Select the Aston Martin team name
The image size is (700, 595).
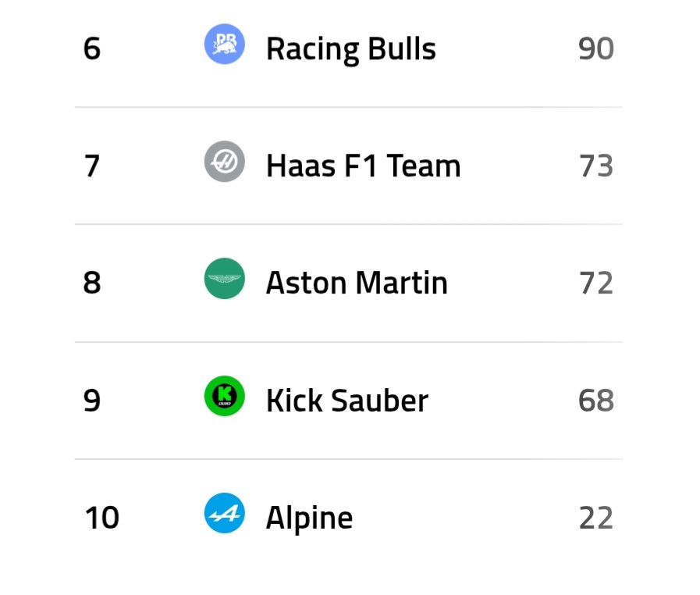(x=357, y=283)
